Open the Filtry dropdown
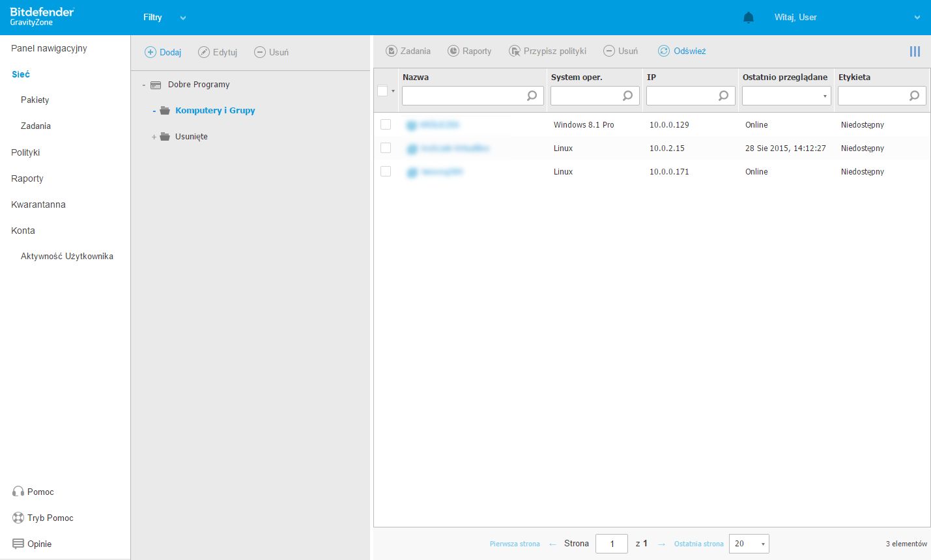The width and height of the screenshot is (931, 560). click(164, 18)
